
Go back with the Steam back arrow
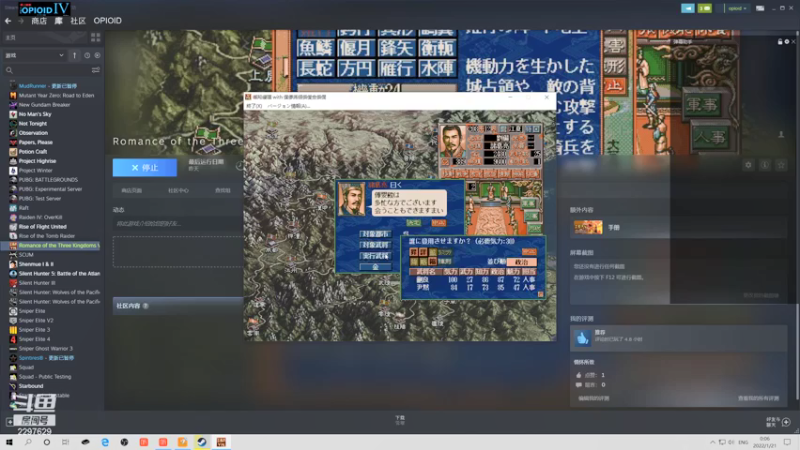(x=8, y=21)
